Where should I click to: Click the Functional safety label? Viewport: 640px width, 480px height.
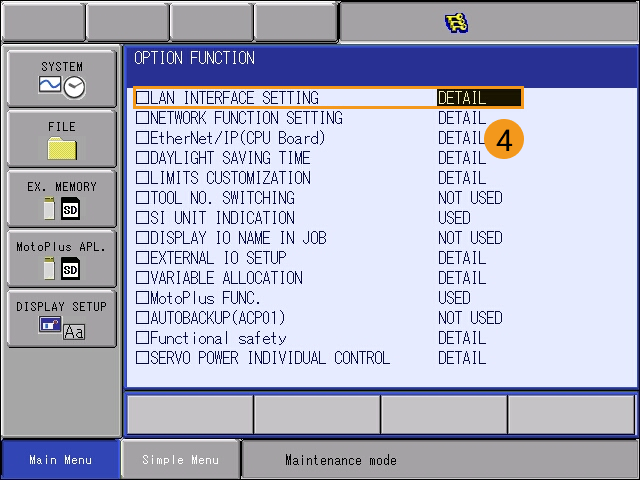coord(218,338)
